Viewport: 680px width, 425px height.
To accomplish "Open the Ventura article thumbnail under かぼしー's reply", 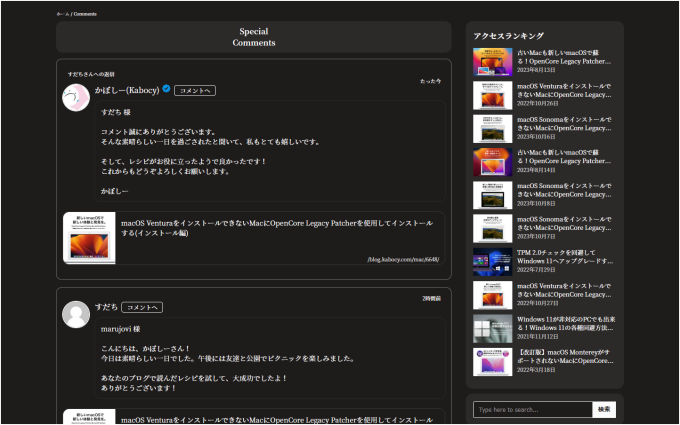I will [89, 238].
